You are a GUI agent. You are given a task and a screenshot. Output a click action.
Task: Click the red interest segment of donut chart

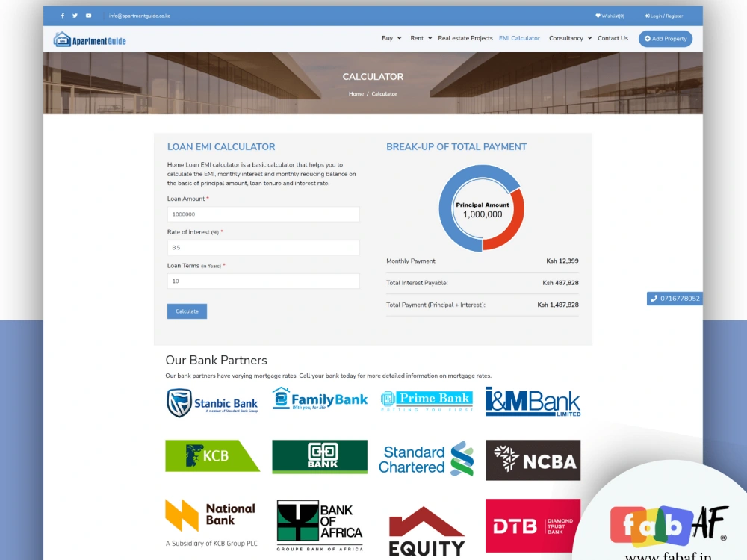515,222
